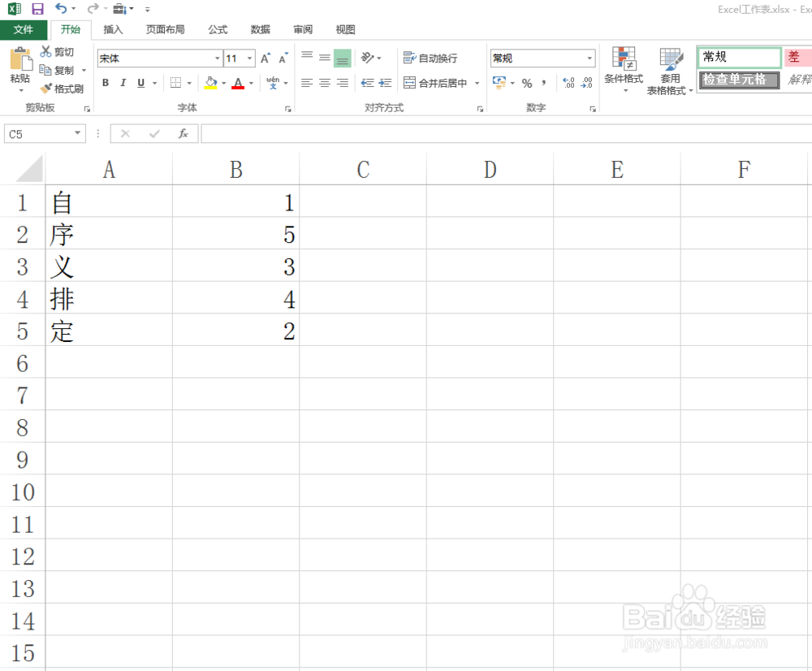Click the Redo arrow icon
Screen dimensions: 812x671
(93, 9)
